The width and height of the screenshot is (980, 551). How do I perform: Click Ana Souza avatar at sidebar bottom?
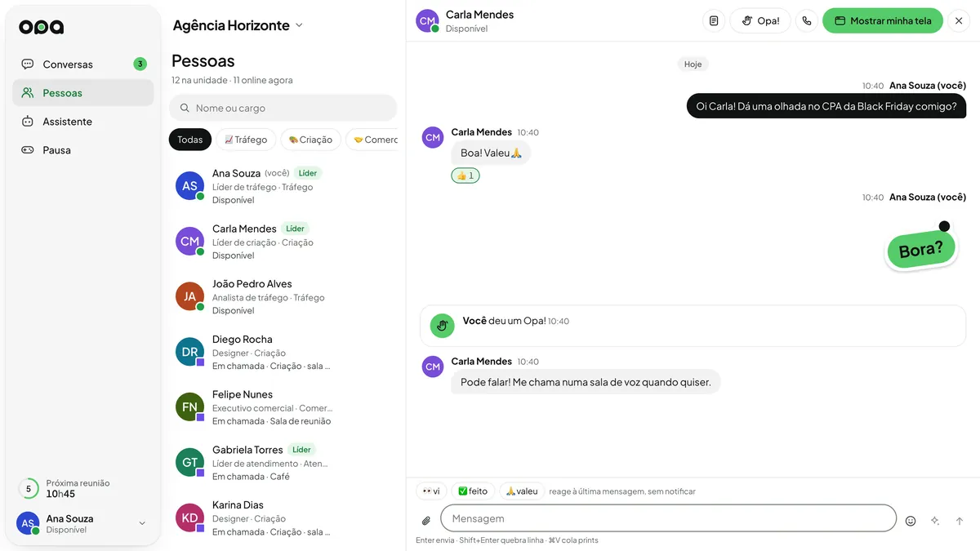tap(28, 523)
